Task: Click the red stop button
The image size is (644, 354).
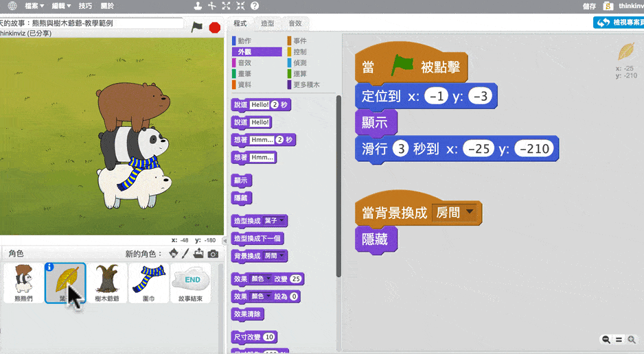Action: coord(215,27)
